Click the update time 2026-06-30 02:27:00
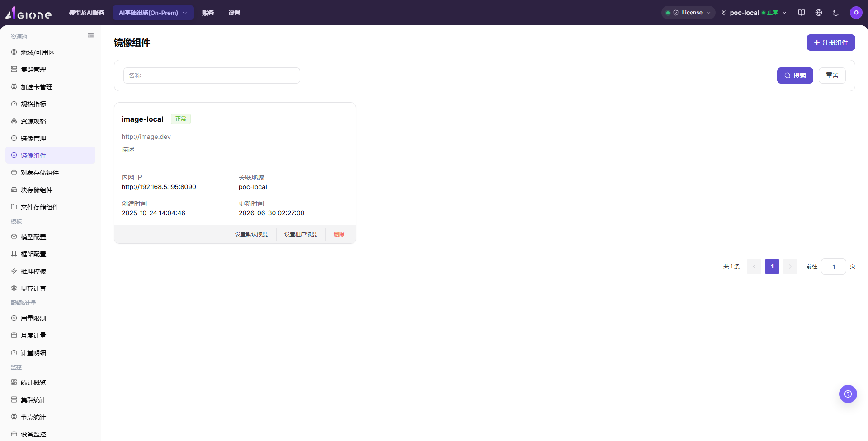Image resolution: width=868 pixels, height=441 pixels. pos(271,213)
